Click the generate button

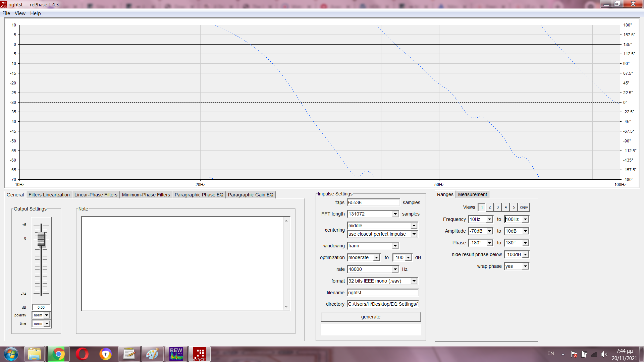[x=371, y=317]
